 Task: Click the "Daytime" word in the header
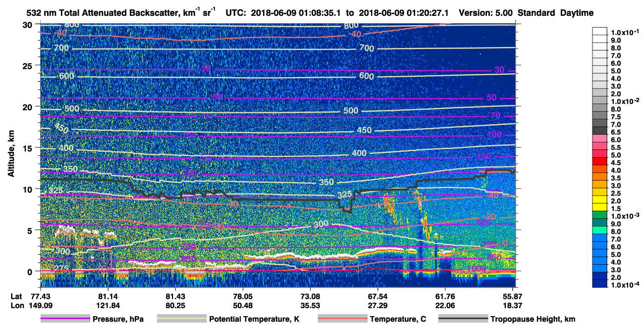pos(577,13)
